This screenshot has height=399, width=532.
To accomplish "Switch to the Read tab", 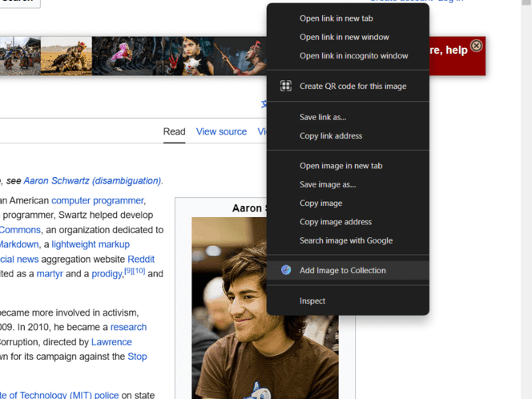I will pyautogui.click(x=174, y=131).
